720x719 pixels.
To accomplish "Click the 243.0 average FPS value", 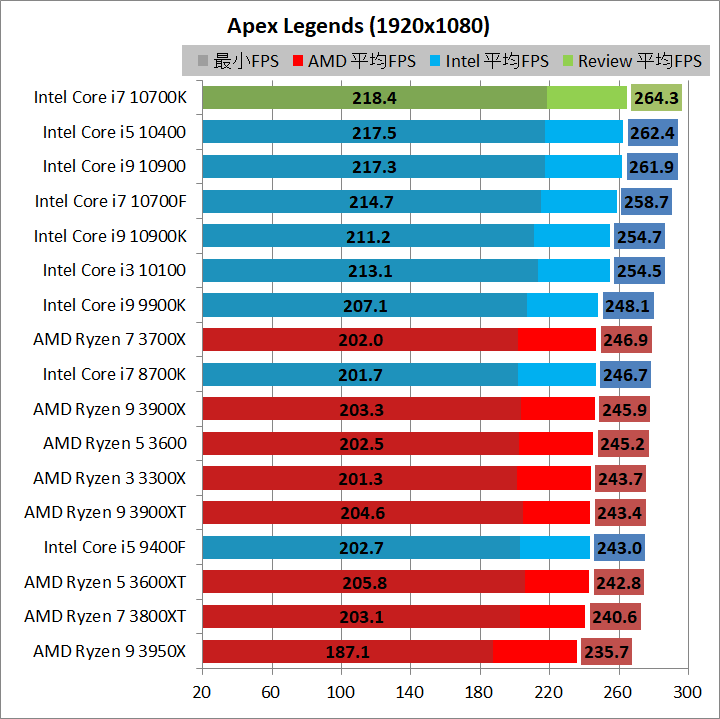I will pyautogui.click(x=619, y=548).
